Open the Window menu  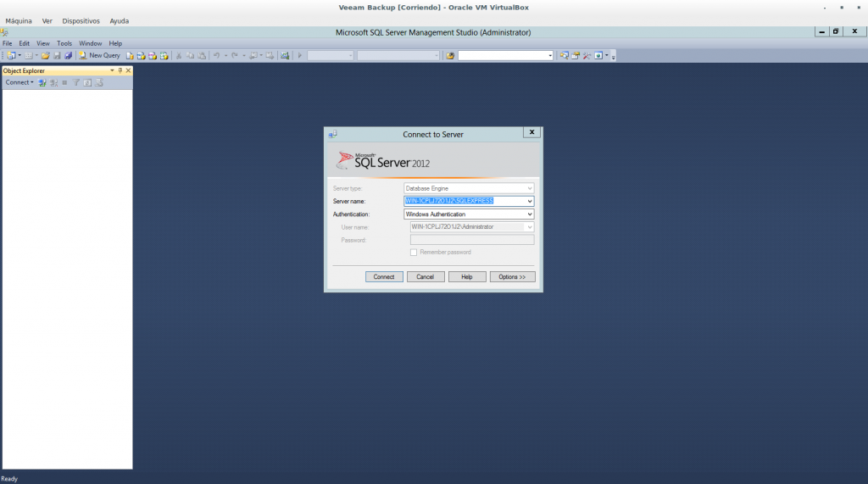coord(90,43)
